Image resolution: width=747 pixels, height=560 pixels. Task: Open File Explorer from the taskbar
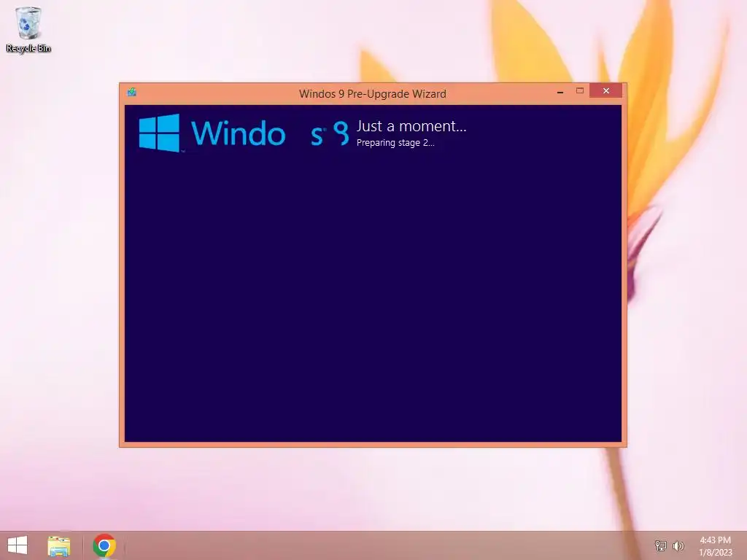pos(58,545)
